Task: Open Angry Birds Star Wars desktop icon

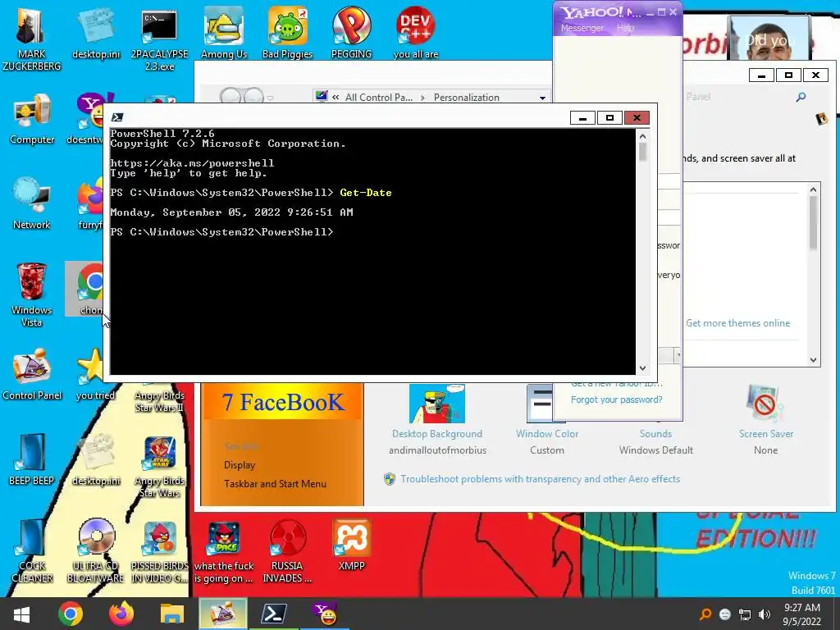Action: 160,466
